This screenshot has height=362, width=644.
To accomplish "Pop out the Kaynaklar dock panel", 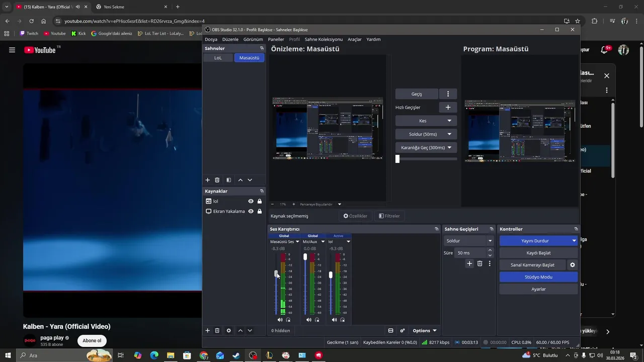I will pyautogui.click(x=262, y=191).
